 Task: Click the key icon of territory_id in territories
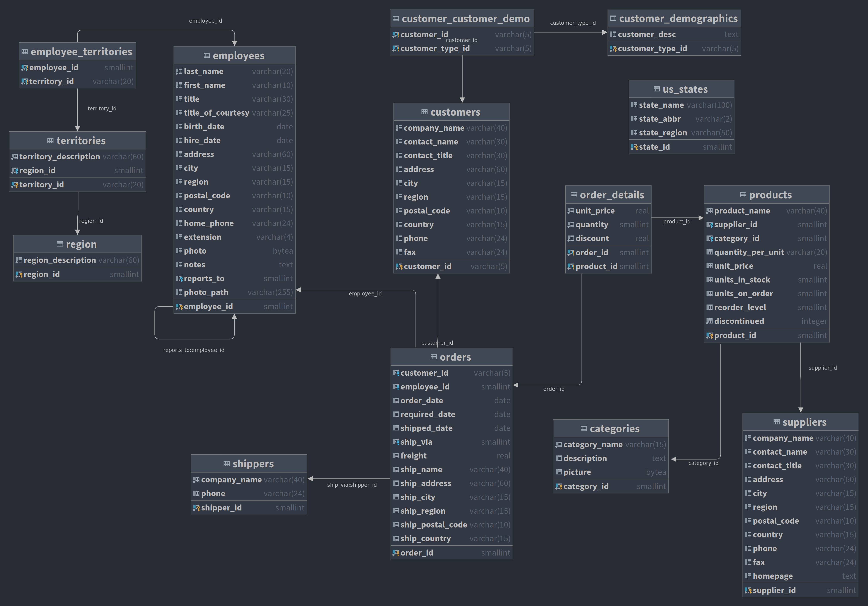tap(14, 185)
